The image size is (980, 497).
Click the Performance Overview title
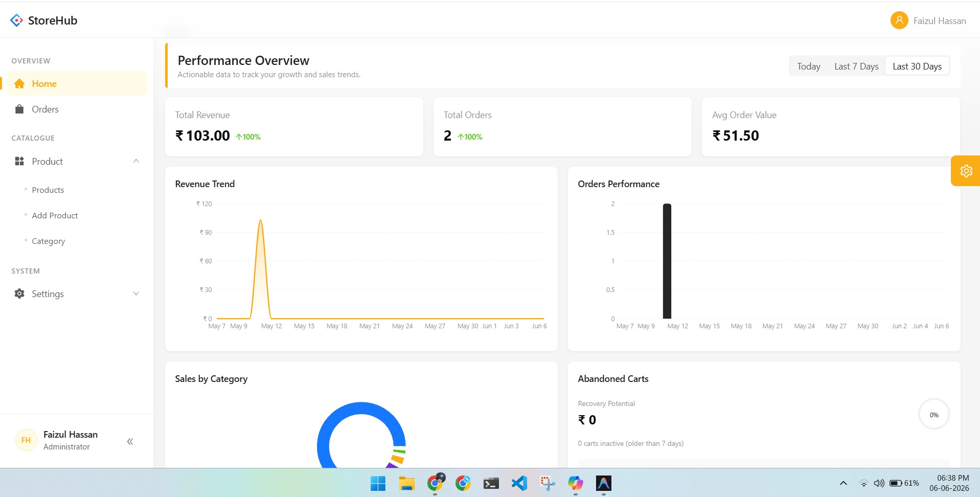point(243,60)
